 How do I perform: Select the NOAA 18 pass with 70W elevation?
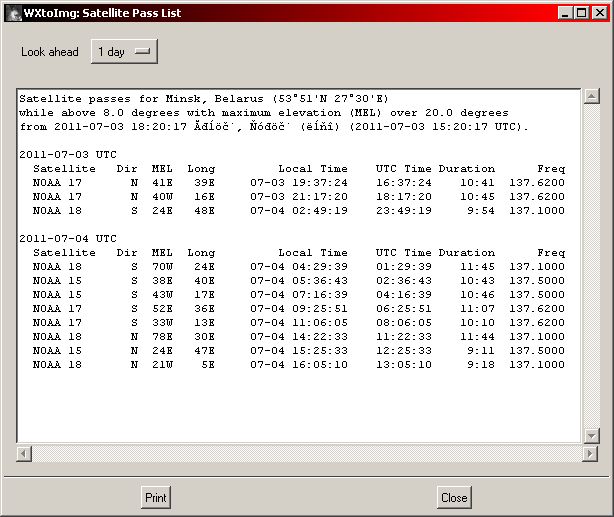tap(298, 267)
